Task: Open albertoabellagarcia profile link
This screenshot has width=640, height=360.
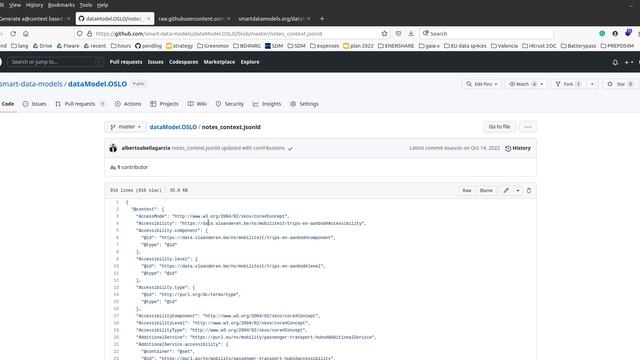Action: 146,148
